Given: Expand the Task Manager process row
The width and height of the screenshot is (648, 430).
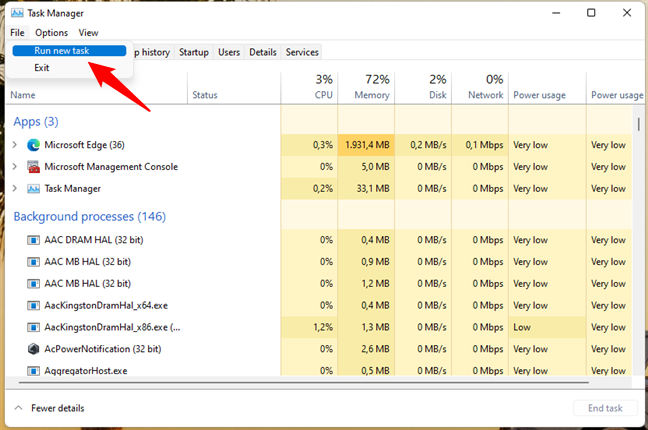Looking at the screenshot, I should (15, 189).
